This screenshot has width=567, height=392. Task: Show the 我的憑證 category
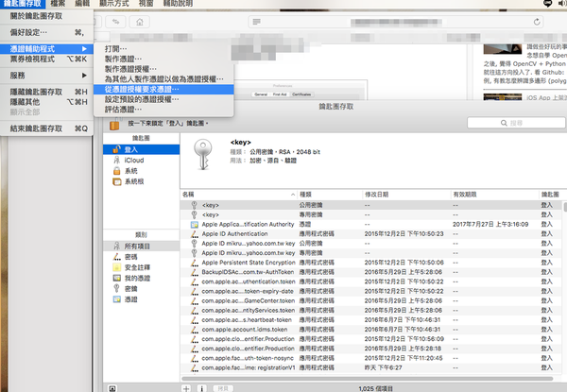pyautogui.click(x=141, y=279)
